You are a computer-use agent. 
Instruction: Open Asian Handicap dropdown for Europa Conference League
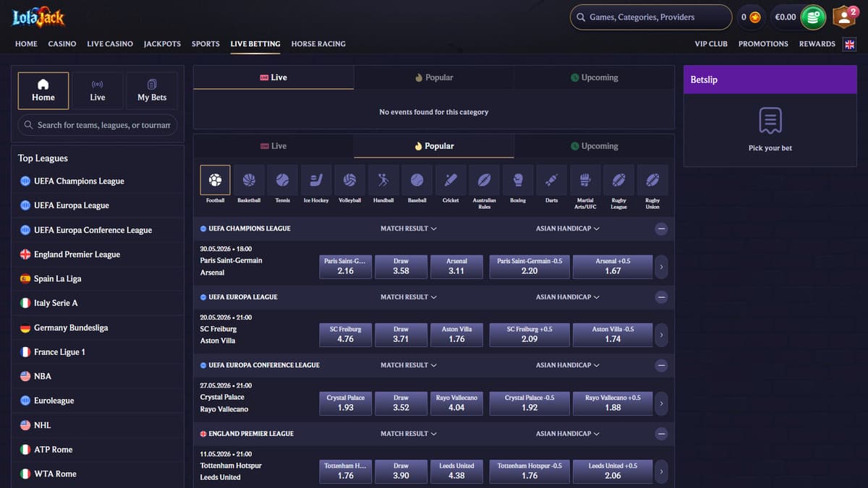pos(568,365)
